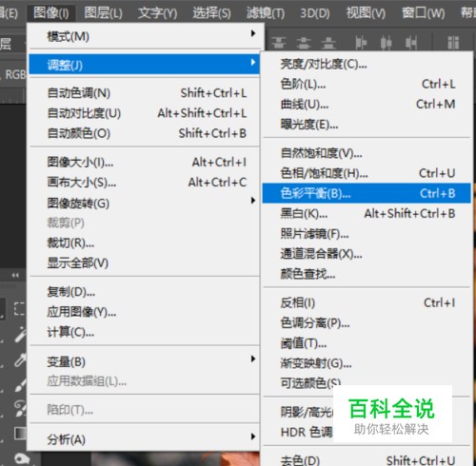Collapse the toolbar with double-arrow icon
This screenshot has width=476, height=466.
pyautogui.click(x=15, y=275)
